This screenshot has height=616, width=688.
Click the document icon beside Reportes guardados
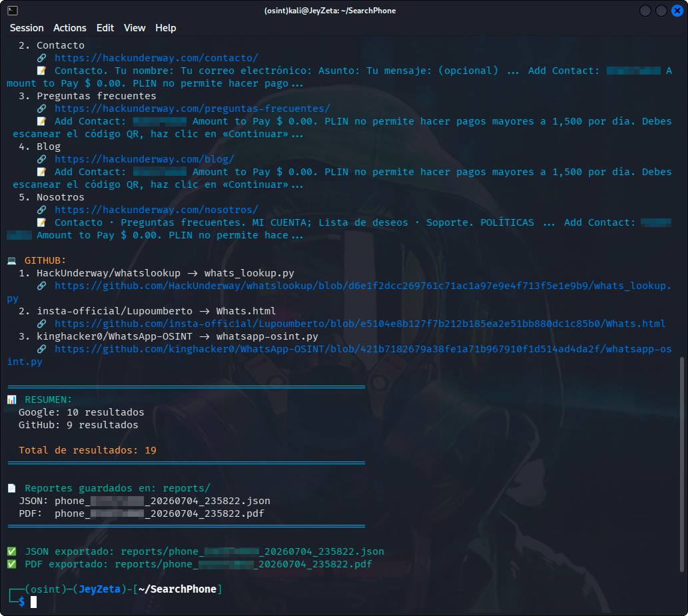[12, 488]
